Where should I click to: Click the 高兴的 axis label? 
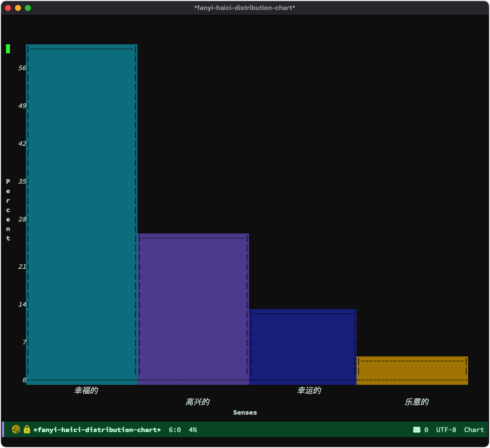tap(198, 402)
